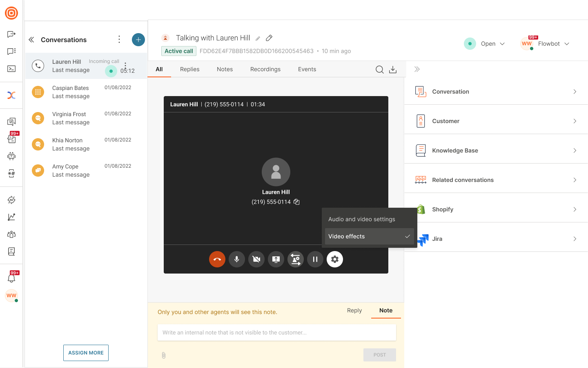Download the conversation transcript
Screen dimensions: 588x368
(393, 70)
